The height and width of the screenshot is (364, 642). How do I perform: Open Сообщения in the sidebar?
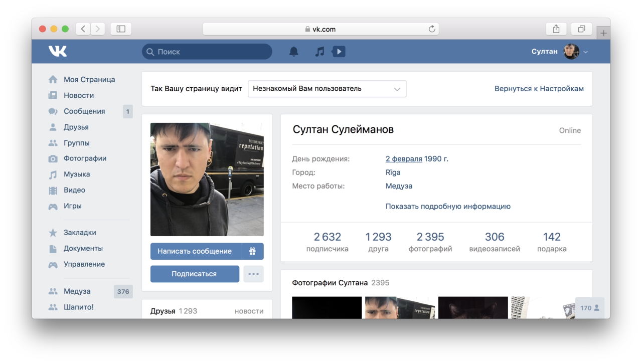[x=84, y=111]
